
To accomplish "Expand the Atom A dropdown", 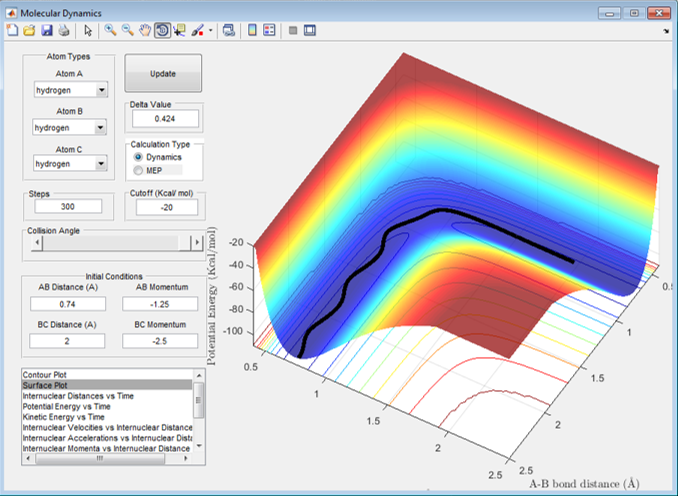I will [x=100, y=91].
